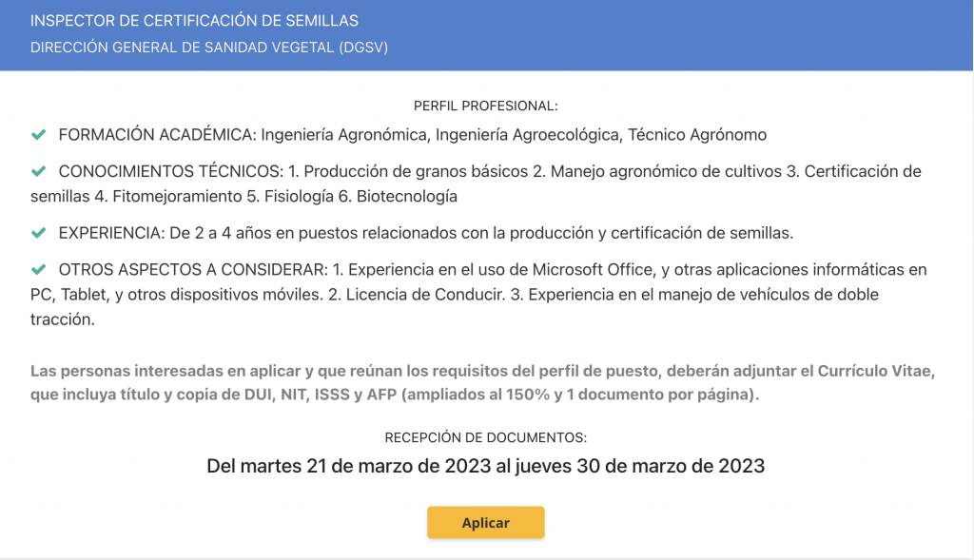Click the text 'Biotecnología' in the knowledge list

click(x=407, y=196)
